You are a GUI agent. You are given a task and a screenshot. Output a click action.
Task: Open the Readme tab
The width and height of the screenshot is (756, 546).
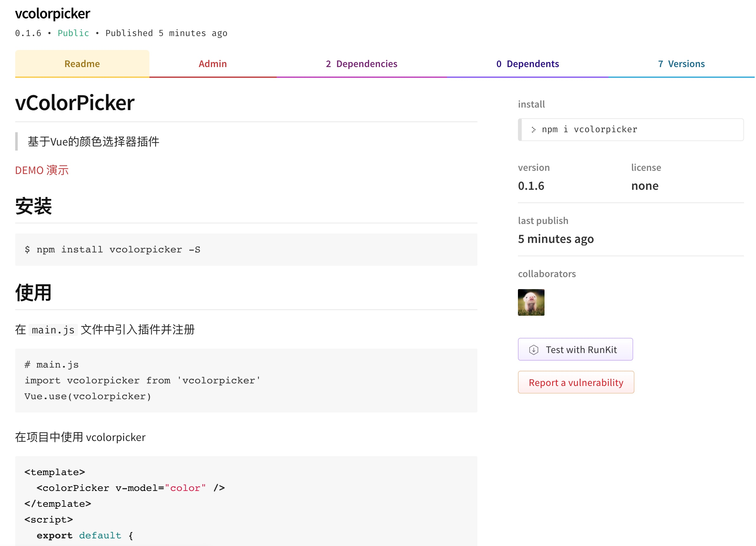pos(82,64)
